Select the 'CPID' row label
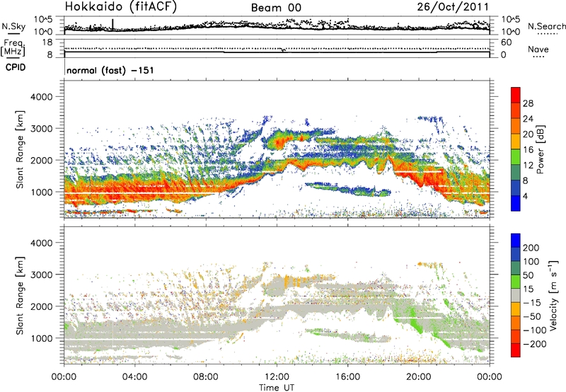Screen dimensions: 566x392 coord(16,67)
